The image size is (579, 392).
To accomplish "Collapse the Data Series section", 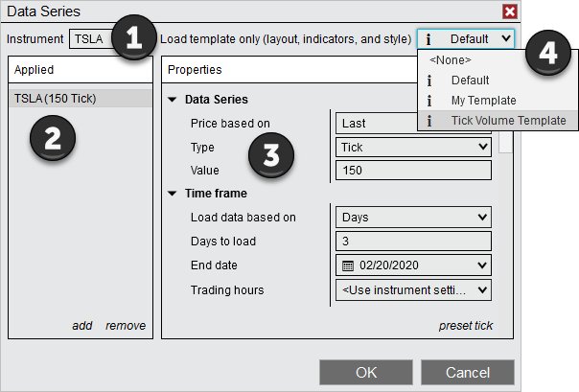I will point(173,100).
